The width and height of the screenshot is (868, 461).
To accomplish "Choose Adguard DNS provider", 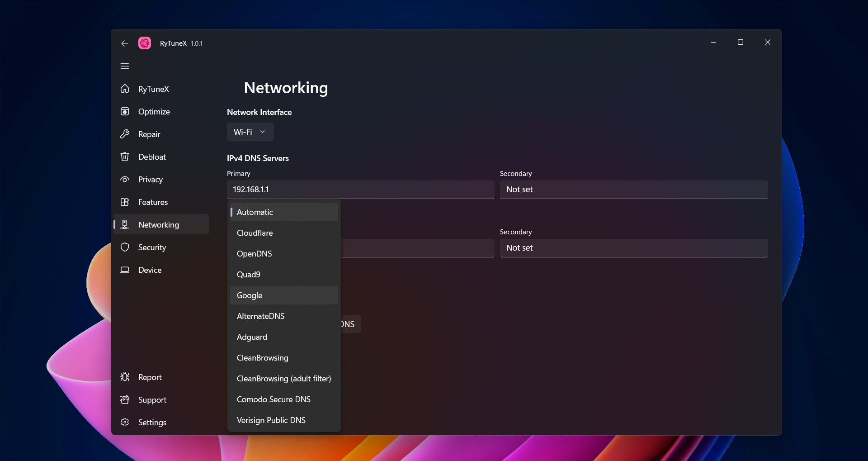I will (x=284, y=337).
